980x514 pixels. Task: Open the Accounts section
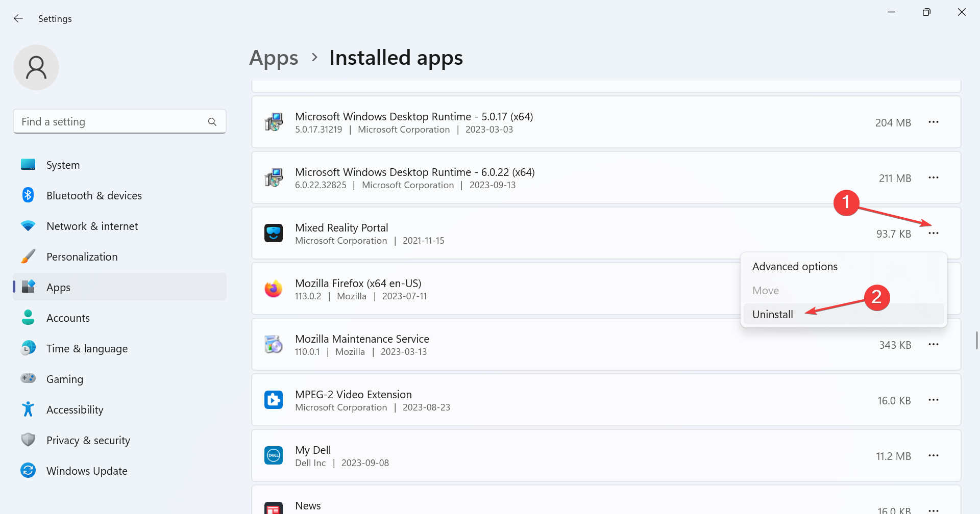coord(119,318)
